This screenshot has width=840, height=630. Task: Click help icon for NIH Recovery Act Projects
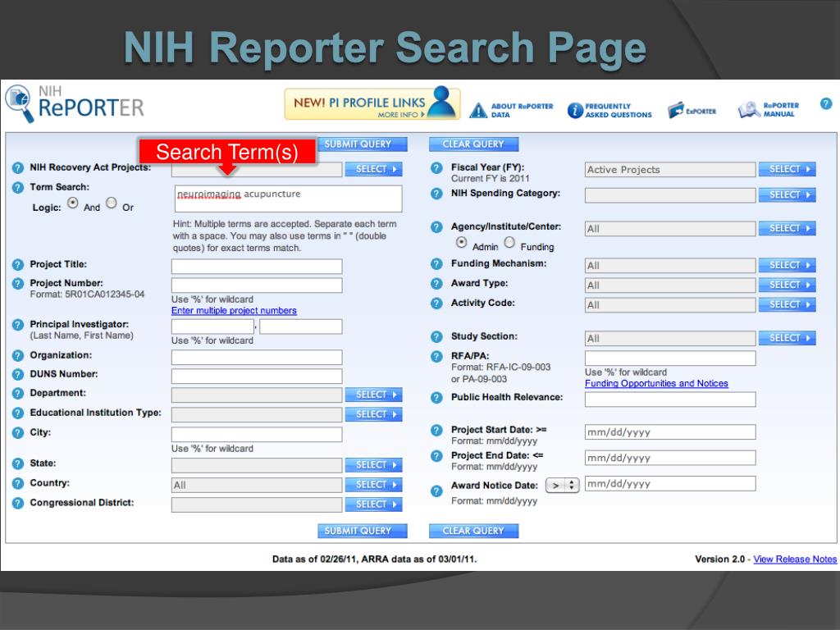[x=18, y=167]
